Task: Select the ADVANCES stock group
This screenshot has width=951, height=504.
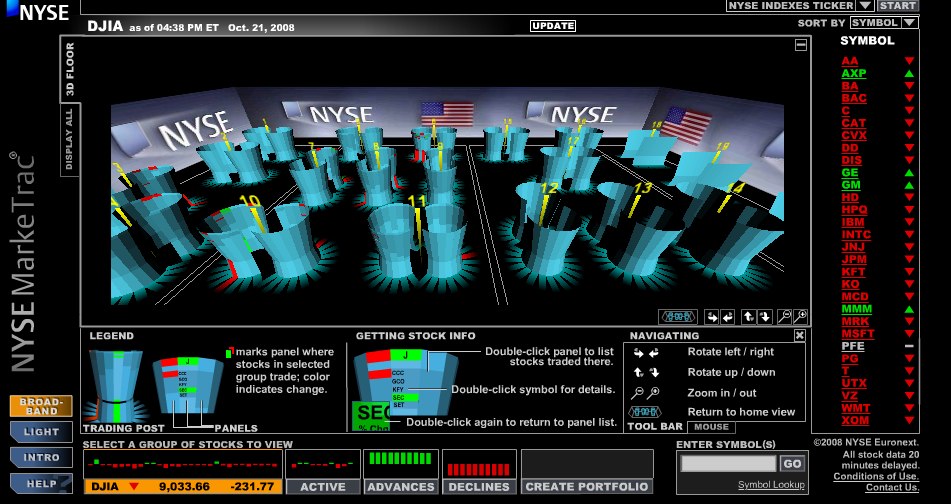Action: tap(401, 486)
